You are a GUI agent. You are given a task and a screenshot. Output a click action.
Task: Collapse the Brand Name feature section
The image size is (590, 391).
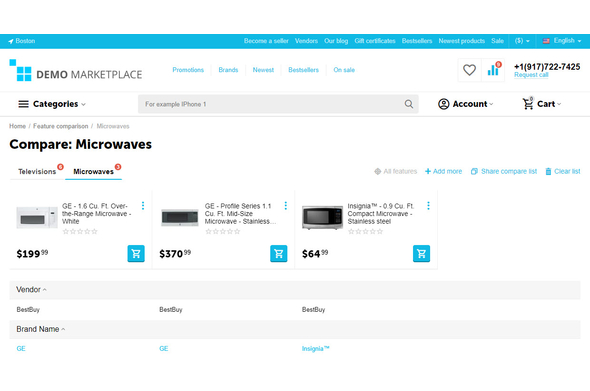point(41,329)
